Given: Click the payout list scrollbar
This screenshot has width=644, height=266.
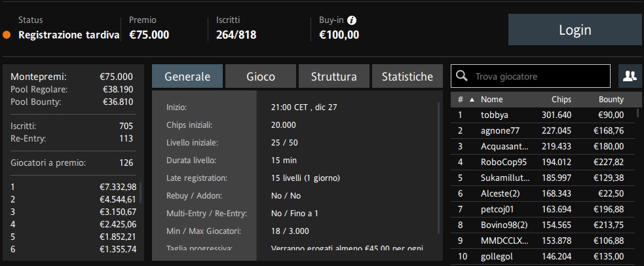Looking at the screenshot, I should click(x=140, y=193).
